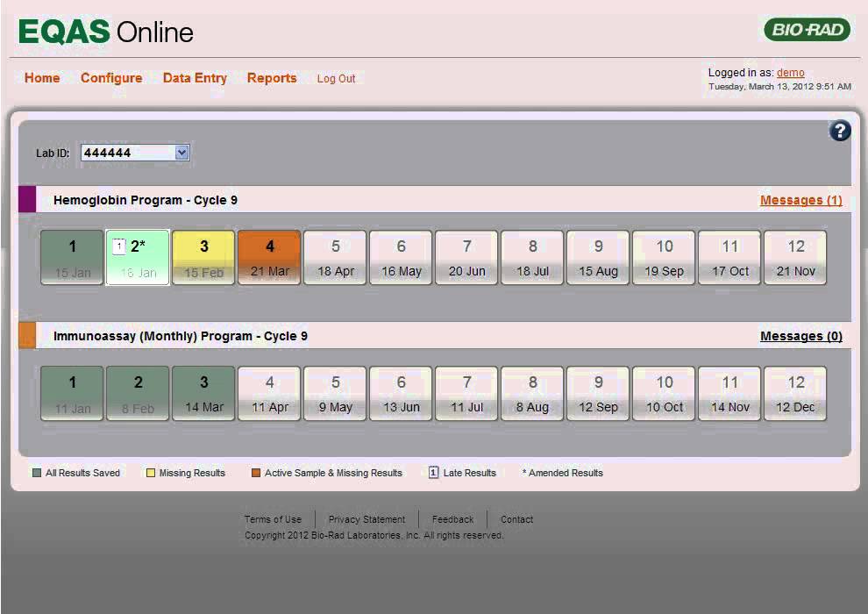This screenshot has width=868, height=614.
Task: Select Hemoglobin sample 3 dated 15 Feb
Action: click(203, 258)
